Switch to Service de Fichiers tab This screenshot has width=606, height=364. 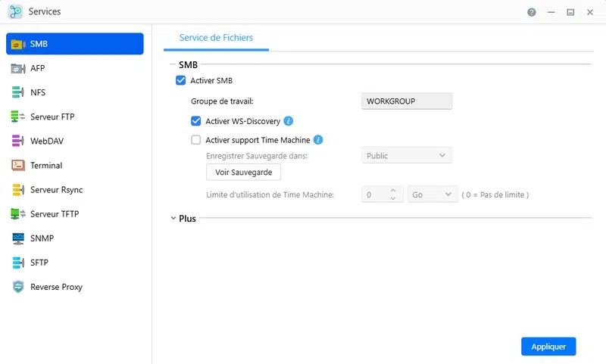pyautogui.click(x=216, y=38)
